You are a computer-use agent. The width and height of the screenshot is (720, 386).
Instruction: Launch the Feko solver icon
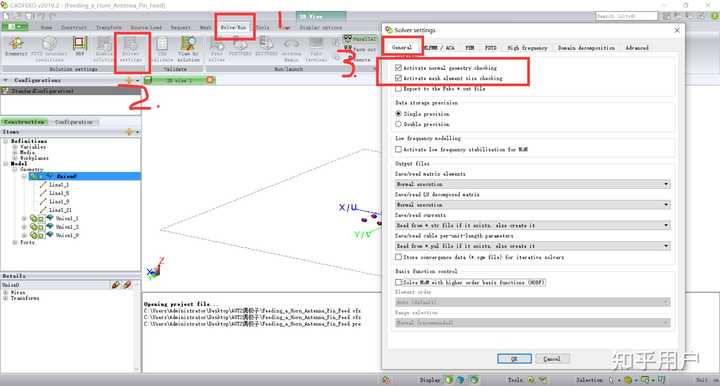point(217,50)
